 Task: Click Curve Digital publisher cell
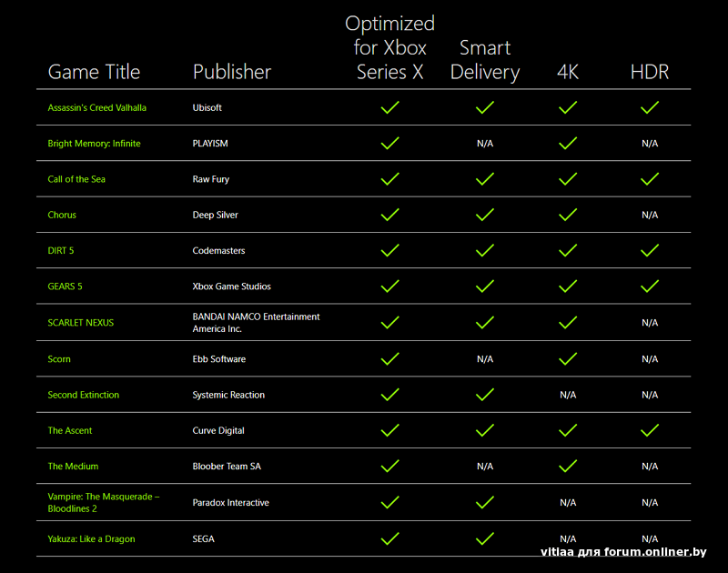pos(218,430)
